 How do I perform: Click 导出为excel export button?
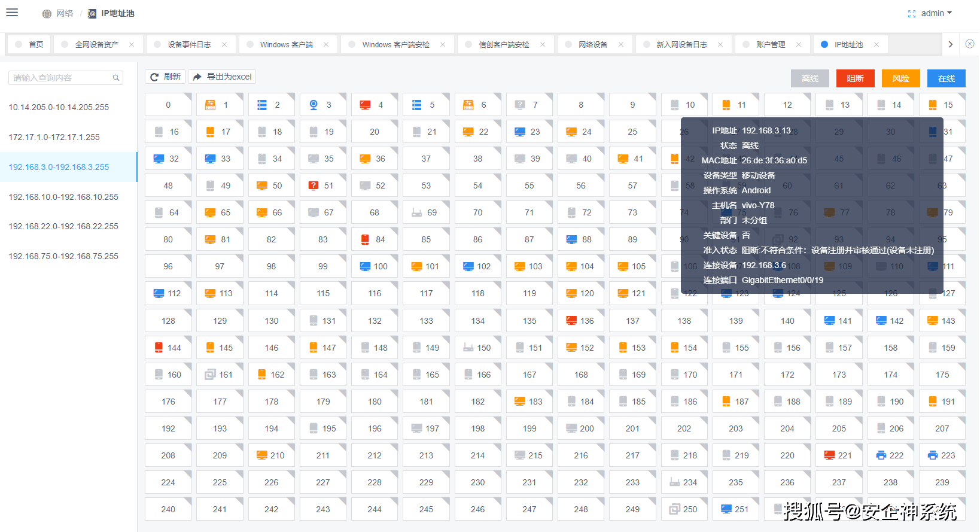(223, 77)
